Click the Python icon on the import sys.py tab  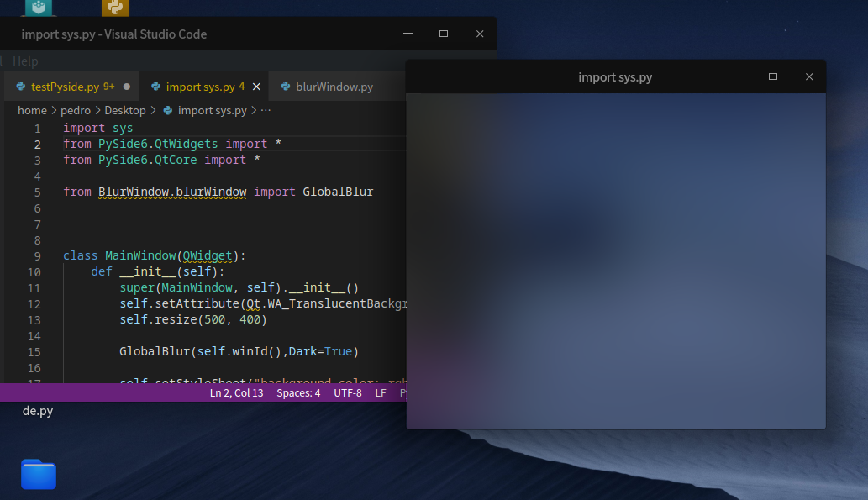coord(157,86)
